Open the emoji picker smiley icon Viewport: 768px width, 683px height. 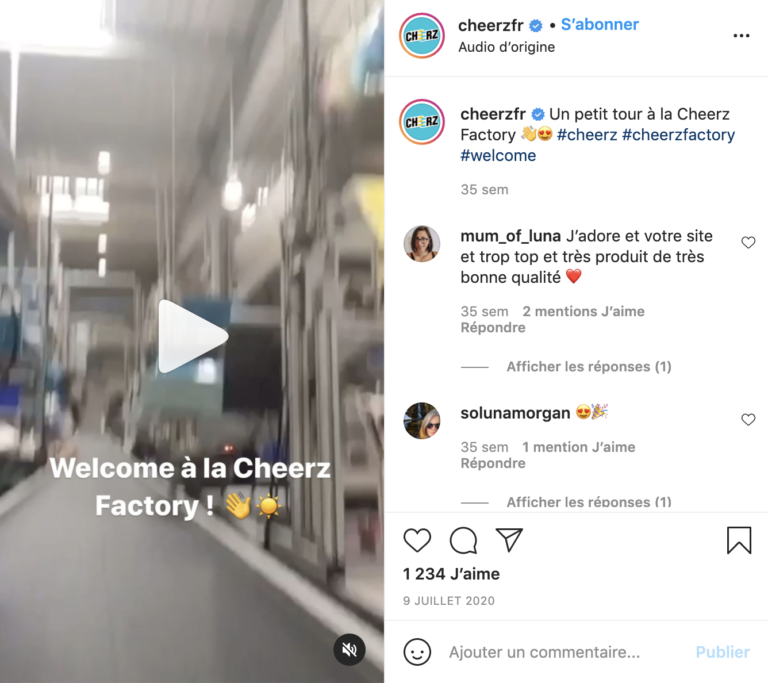[x=417, y=652]
